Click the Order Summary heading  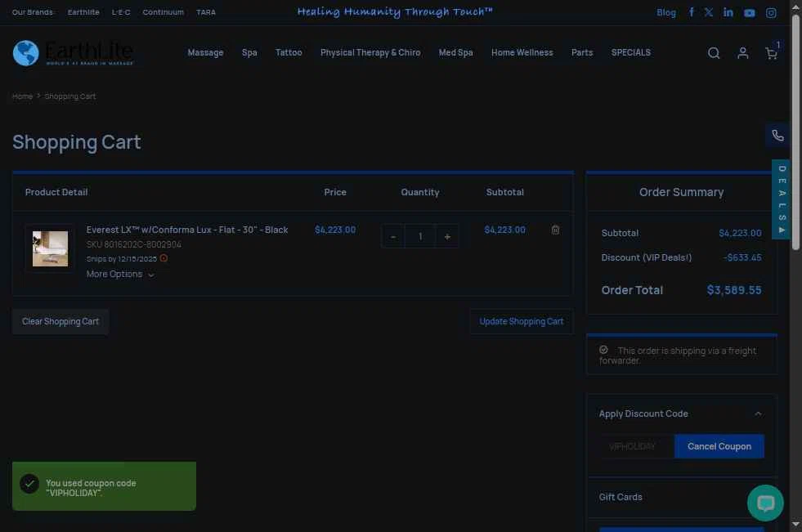point(681,192)
